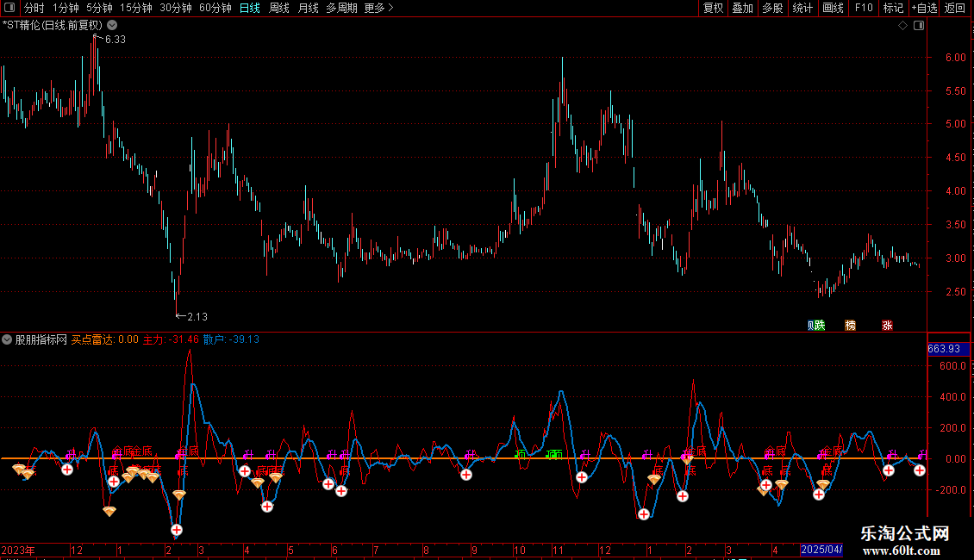Image resolution: width=974 pixels, height=560 pixels.
Task: Switch to the 分时 intraday view
Action: tap(34, 8)
